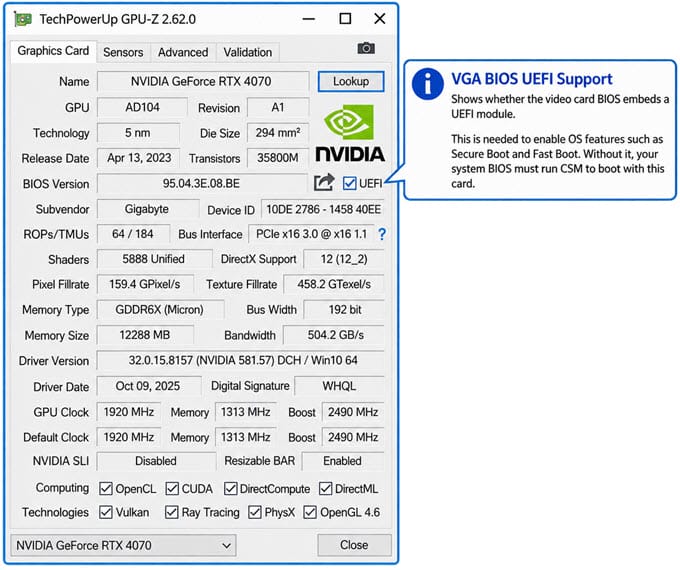680x570 pixels.
Task: Click the Revision value A1
Action: [278, 107]
